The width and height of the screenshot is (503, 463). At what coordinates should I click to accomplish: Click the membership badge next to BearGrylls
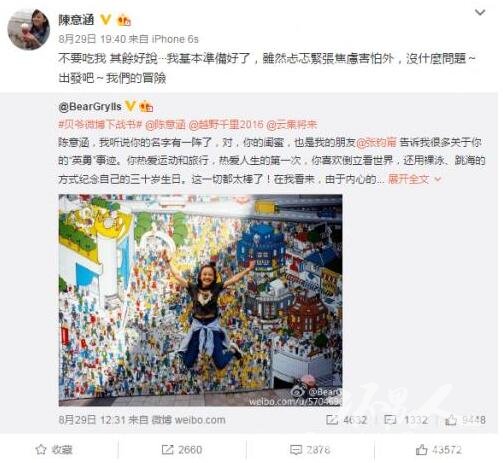[146, 107]
